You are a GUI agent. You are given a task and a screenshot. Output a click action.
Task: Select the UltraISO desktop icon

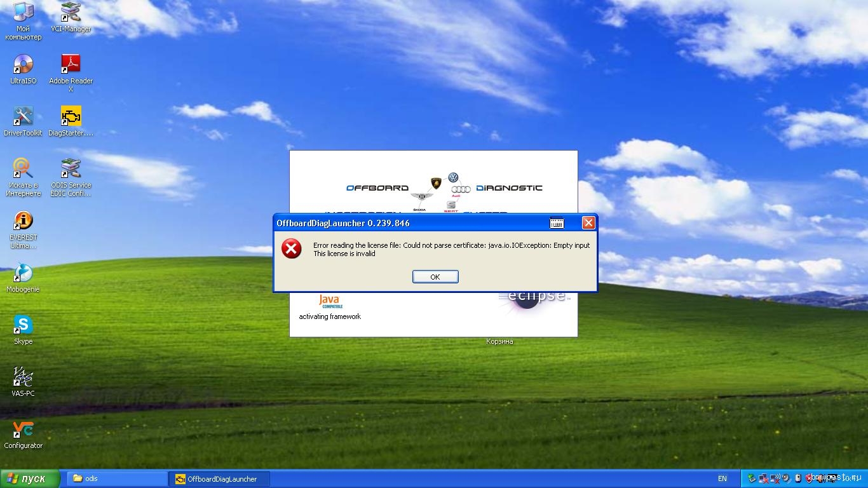coord(23,65)
